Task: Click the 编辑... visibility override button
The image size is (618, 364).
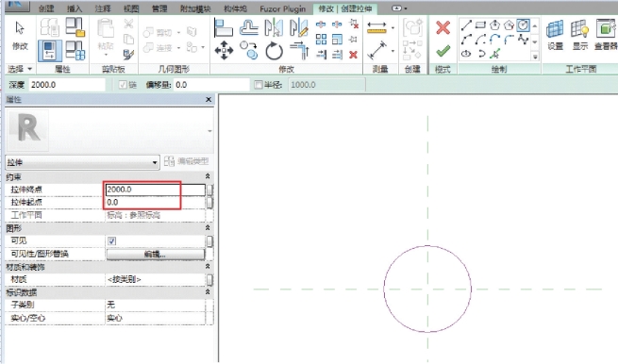Action: point(156,254)
